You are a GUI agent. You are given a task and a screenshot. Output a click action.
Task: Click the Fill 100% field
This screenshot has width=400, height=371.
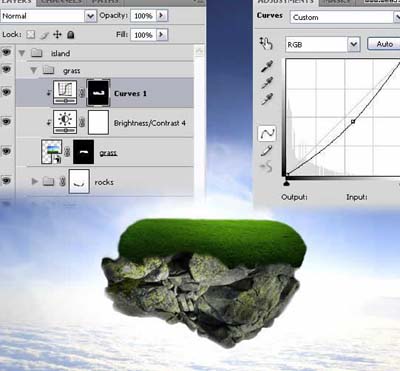click(x=143, y=35)
